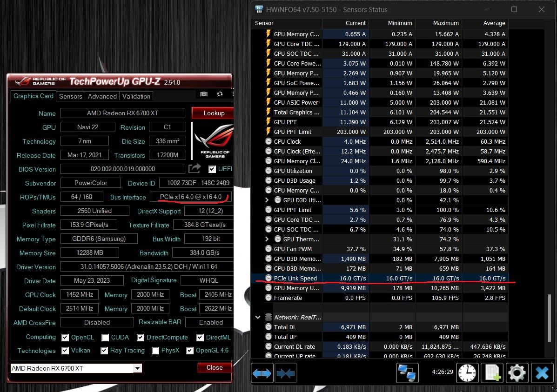Switch to the Graphics Card tab

coord(34,96)
